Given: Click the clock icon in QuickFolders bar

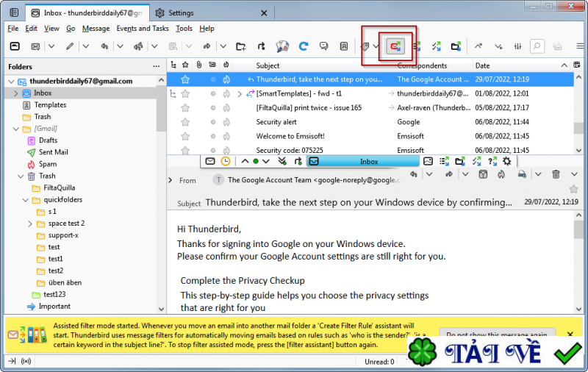Looking at the screenshot, I should point(226,161).
